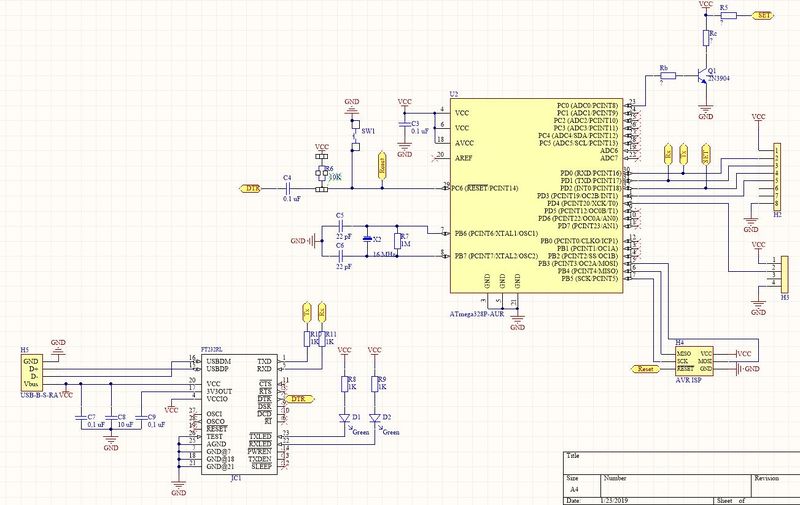800x505 pixels.
Task: Select the D1 green LED symbol
Action: [x=345, y=417]
